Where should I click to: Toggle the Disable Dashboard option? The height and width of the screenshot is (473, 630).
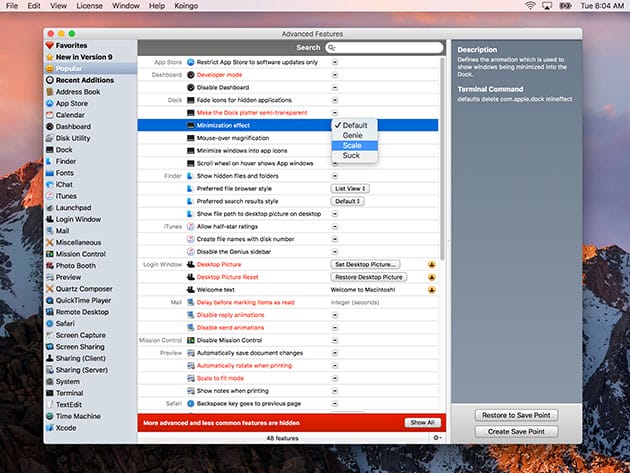[x=335, y=87]
